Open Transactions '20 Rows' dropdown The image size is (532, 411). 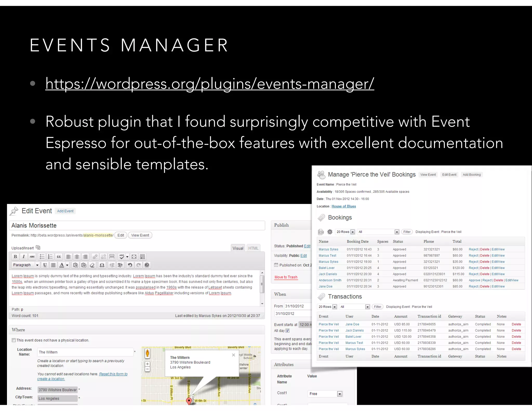coord(327,307)
